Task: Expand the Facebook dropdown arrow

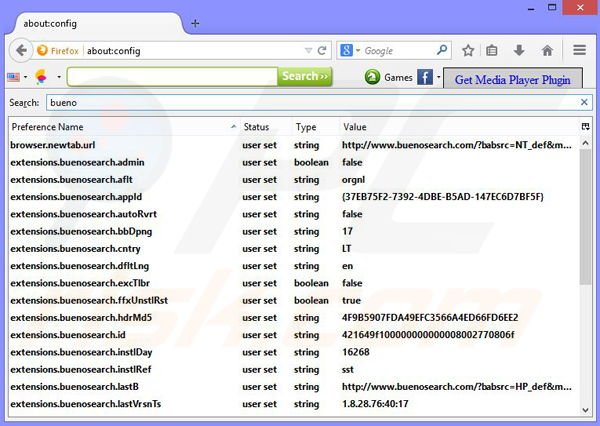Action: point(439,77)
